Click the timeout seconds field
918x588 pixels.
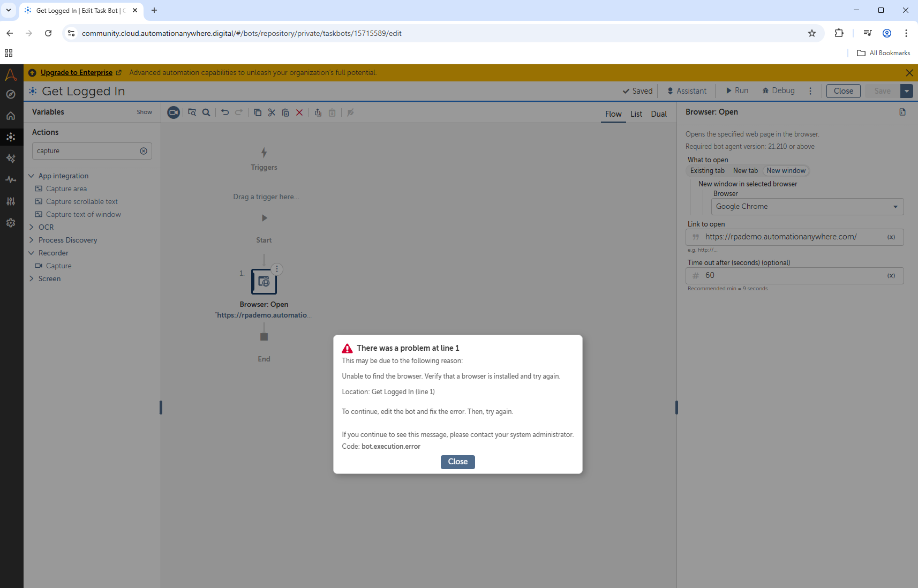[795, 276]
